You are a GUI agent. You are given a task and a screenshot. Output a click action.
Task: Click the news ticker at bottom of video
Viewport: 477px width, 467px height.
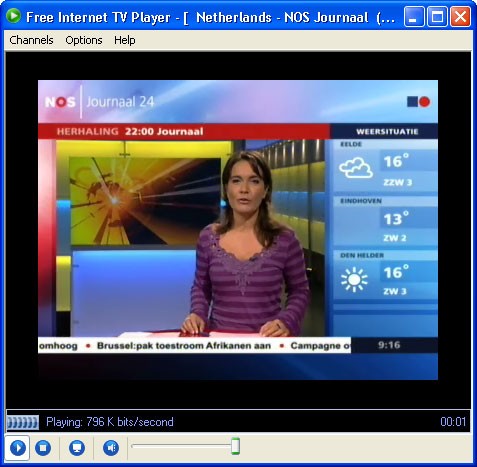(x=194, y=346)
